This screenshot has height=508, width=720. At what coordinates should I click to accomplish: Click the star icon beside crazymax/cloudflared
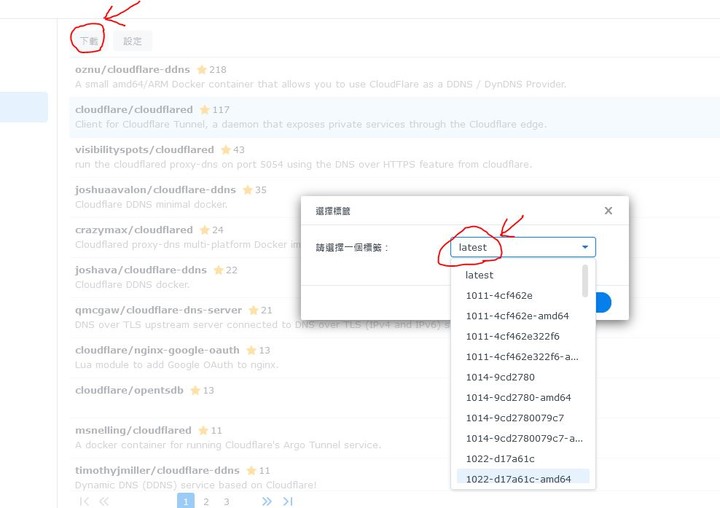pyautogui.click(x=204, y=230)
